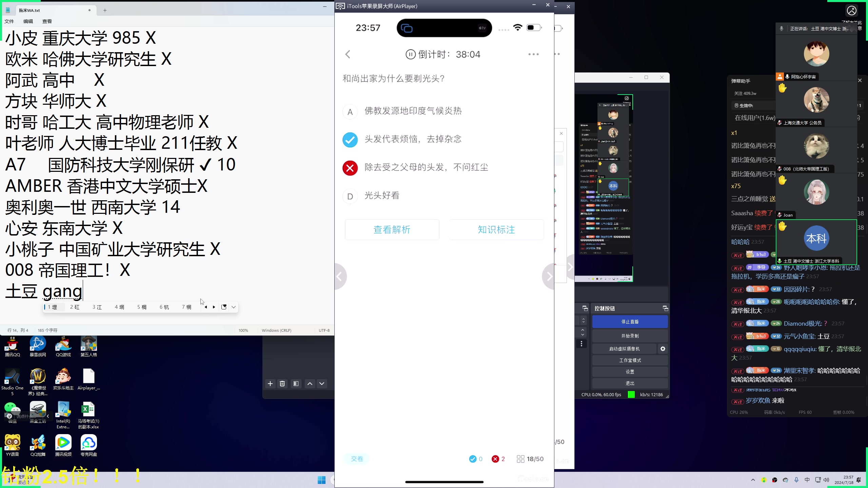This screenshot has height=488, width=868.
Task: Undock the 控制按钮 panel
Action: [x=665, y=308]
